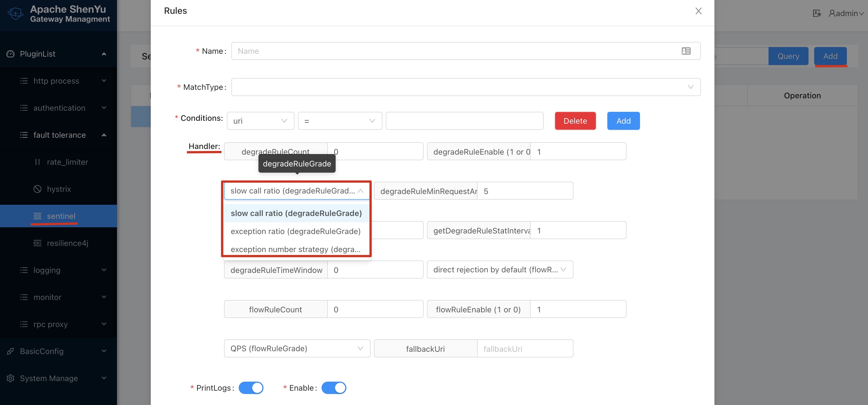
Task: Click the System Manage gear icon
Action: [10, 378]
